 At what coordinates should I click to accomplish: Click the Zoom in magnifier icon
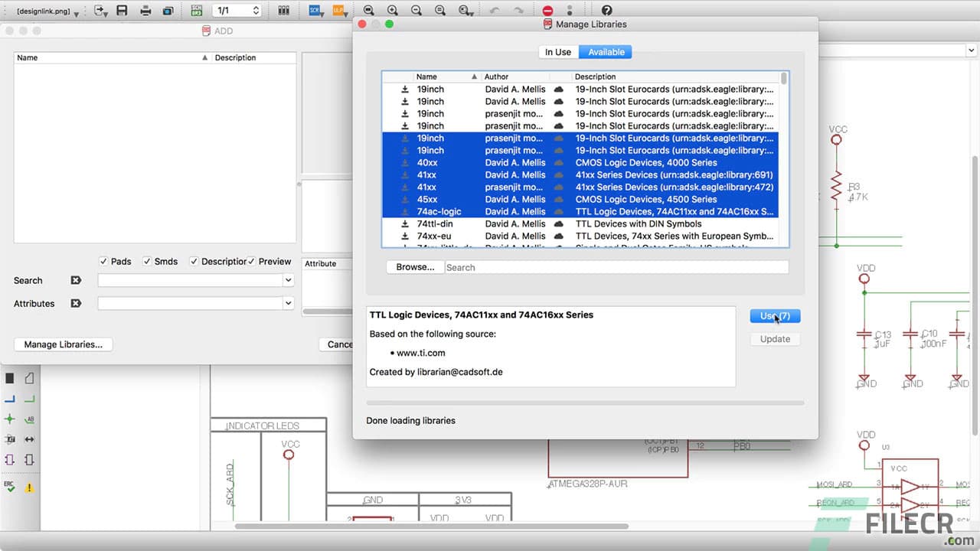coord(393,11)
